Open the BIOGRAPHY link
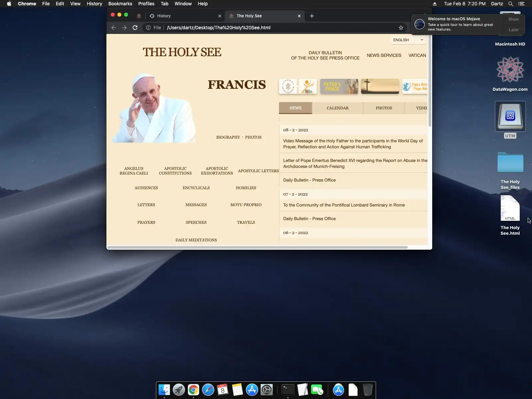This screenshot has width=532, height=399. click(228, 137)
